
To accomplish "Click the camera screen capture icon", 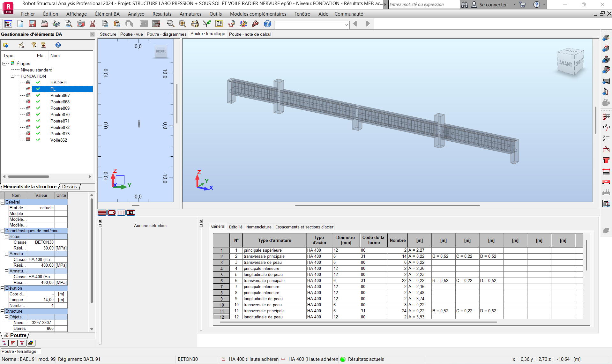I will pos(81,24).
